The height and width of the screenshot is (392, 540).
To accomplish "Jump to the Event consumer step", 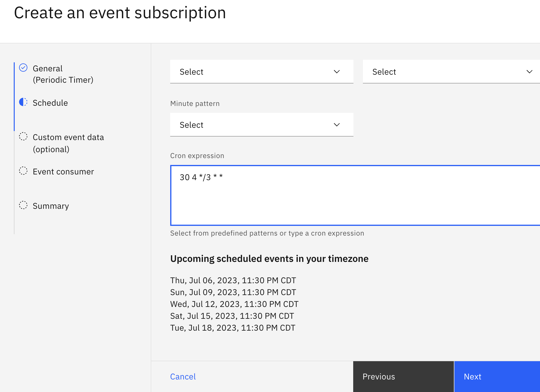I will tap(63, 172).
